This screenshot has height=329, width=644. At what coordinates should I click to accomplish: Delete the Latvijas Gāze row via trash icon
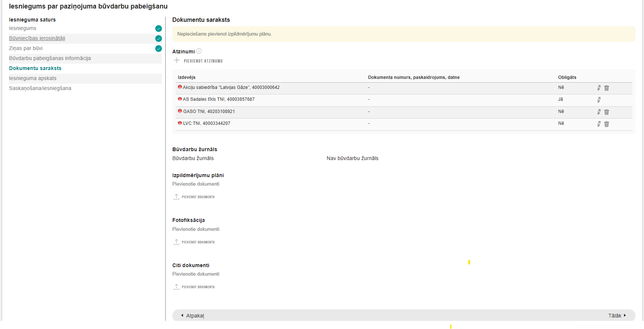tap(607, 88)
